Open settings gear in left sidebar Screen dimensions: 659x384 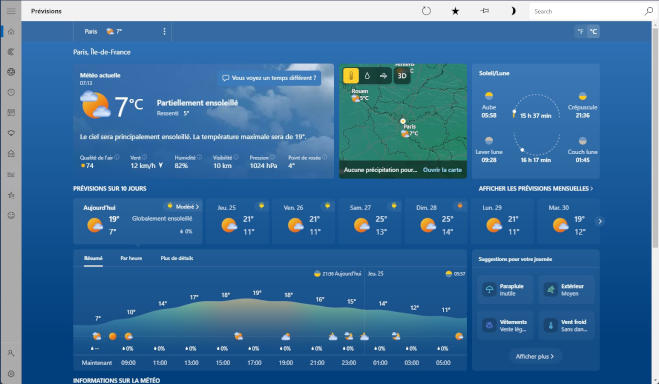(11, 373)
